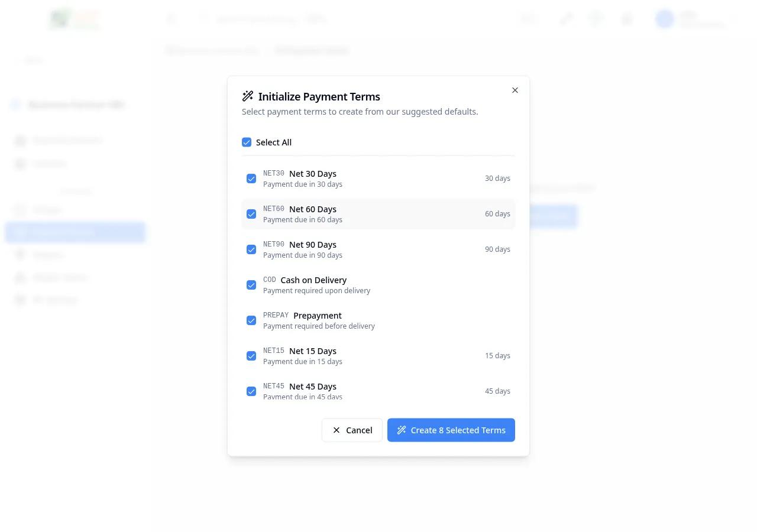Untick the Net 90 Days checkbox
This screenshot has width=757, height=532.
click(251, 249)
